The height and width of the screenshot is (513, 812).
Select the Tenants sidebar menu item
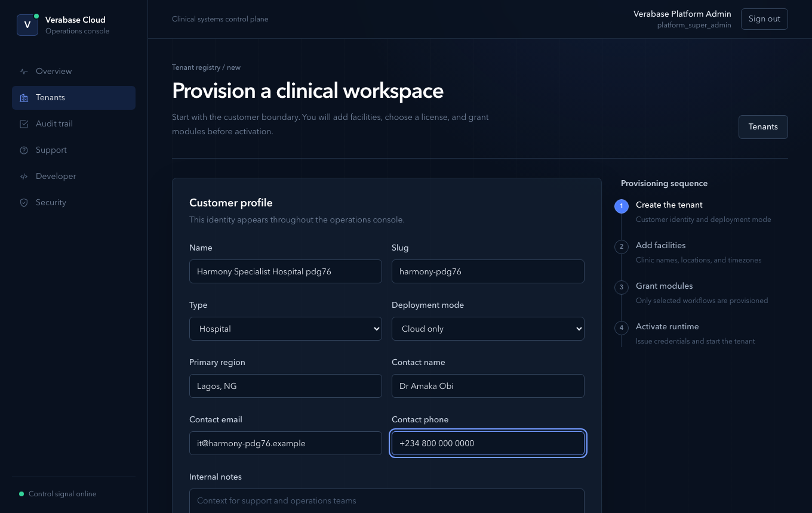pos(73,98)
